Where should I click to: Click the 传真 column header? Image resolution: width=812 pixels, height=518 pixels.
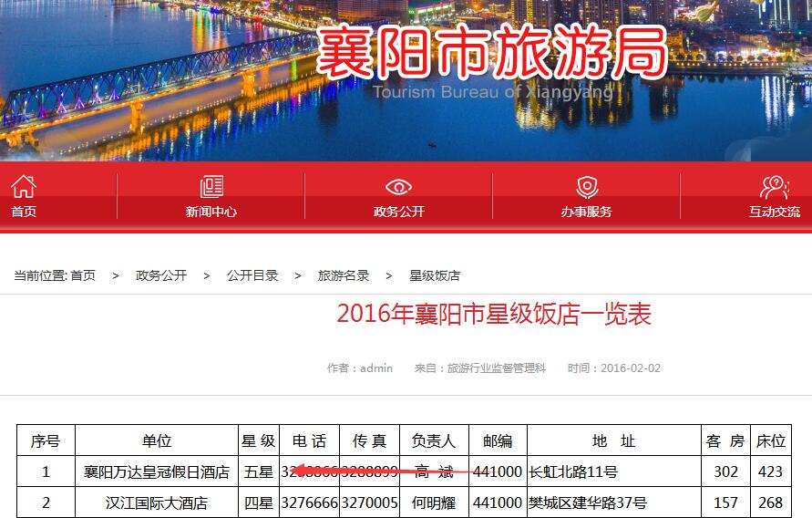[369, 440]
